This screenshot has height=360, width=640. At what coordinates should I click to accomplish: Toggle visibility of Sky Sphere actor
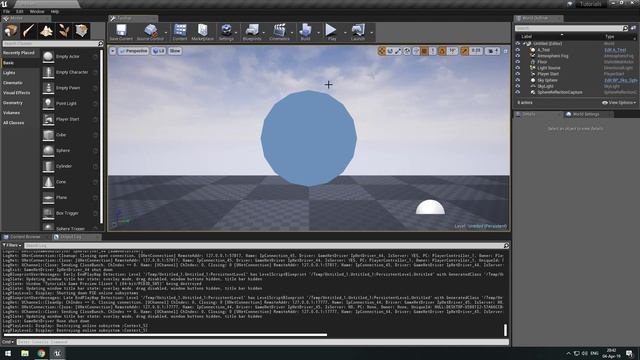pos(518,80)
